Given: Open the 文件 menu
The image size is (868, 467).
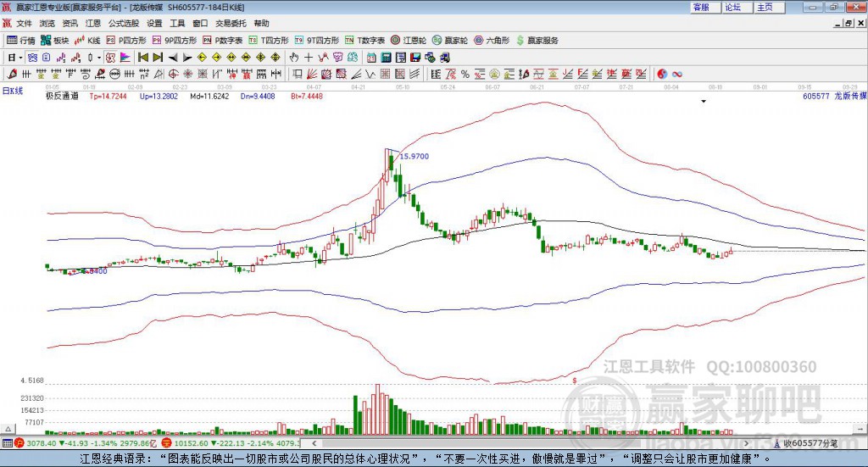Looking at the screenshot, I should pyautogui.click(x=24, y=23).
